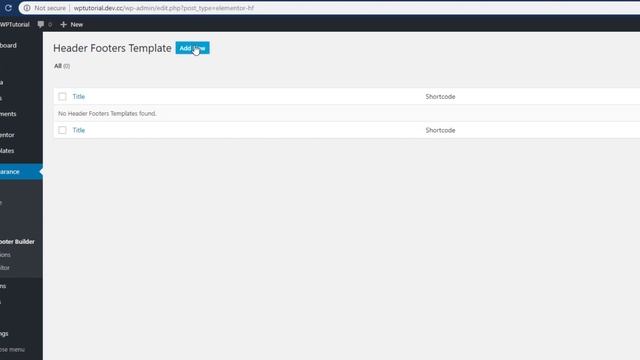The height and width of the screenshot is (360, 640).
Task: Check the select-all box in table header
Action: click(x=62, y=97)
